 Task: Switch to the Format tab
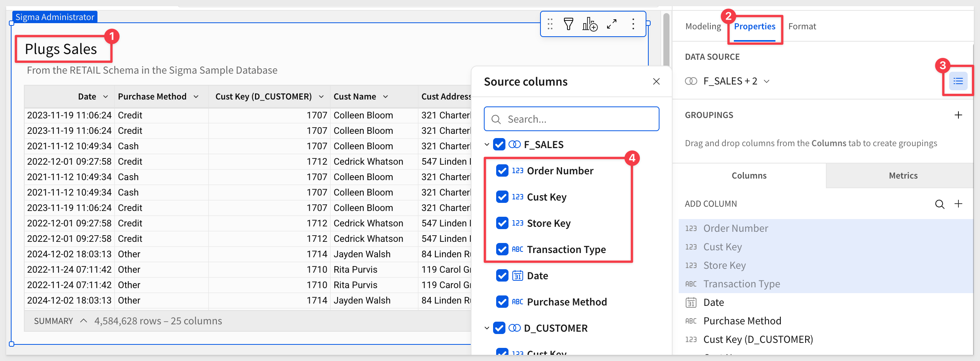[802, 26]
